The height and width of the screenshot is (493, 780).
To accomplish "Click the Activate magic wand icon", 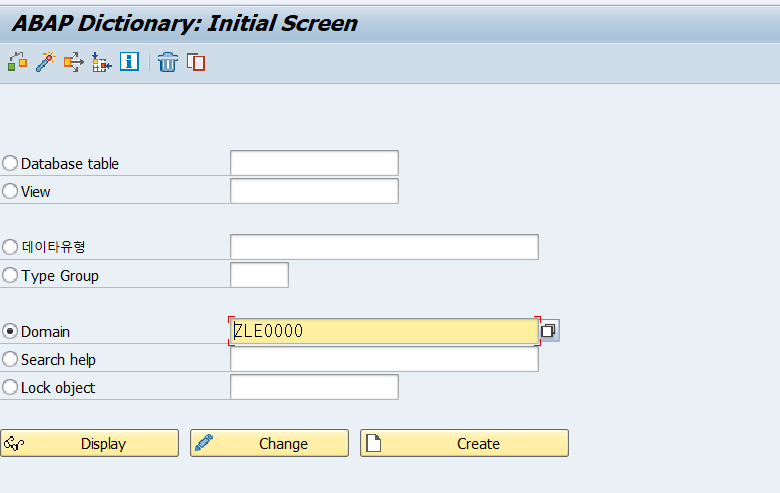I will (45, 62).
